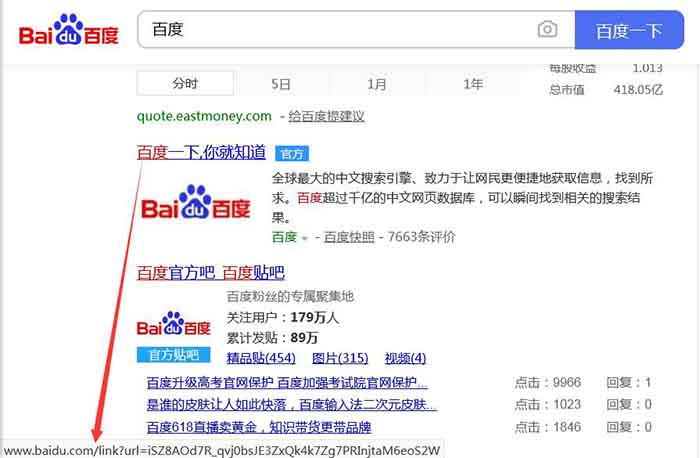Click the Baidu logo at top left
Viewport: 700px width, 458px height.
(x=68, y=30)
